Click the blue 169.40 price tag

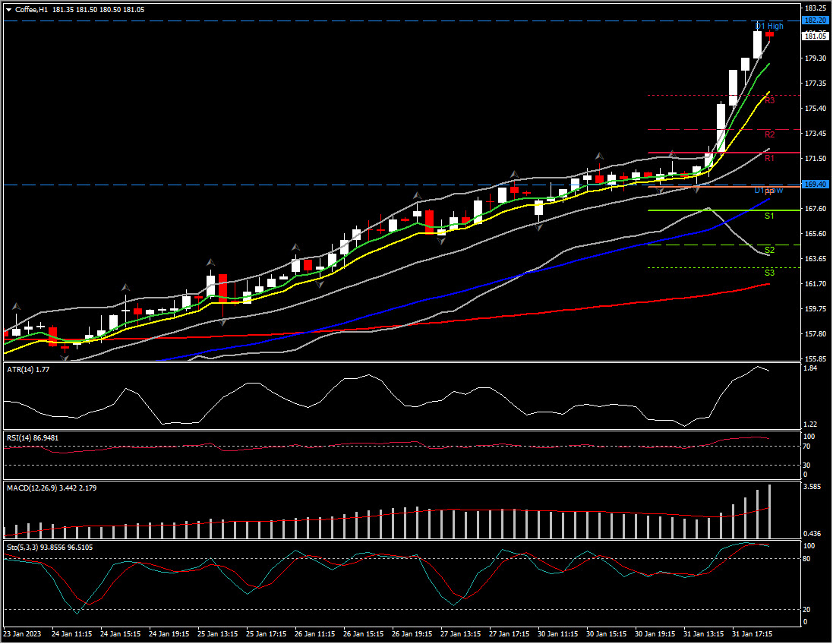click(814, 185)
